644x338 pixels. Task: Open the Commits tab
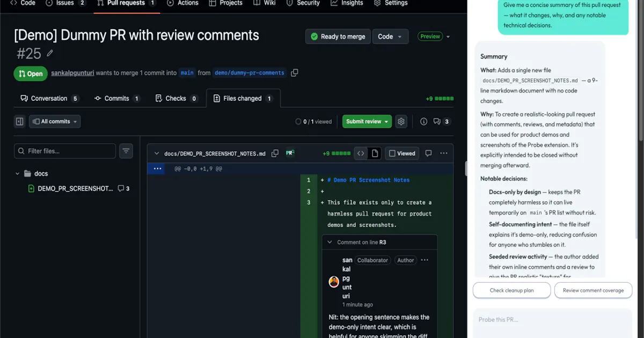pyautogui.click(x=117, y=98)
